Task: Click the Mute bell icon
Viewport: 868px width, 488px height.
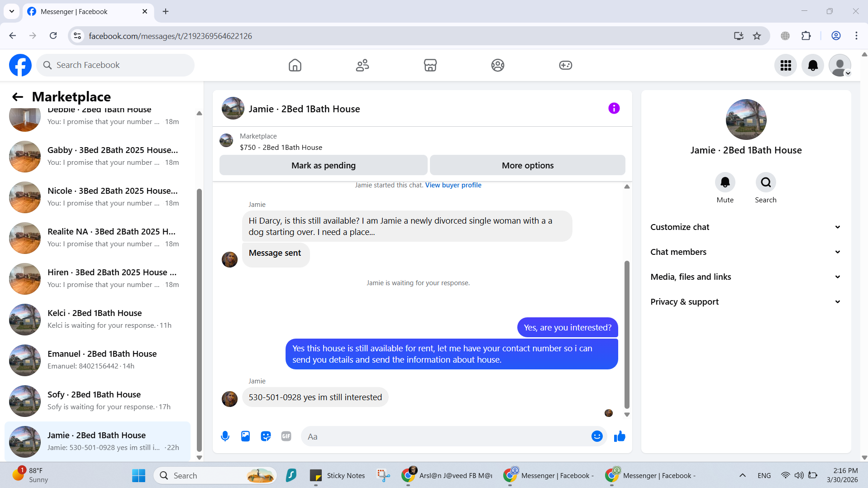Action: pos(725,182)
